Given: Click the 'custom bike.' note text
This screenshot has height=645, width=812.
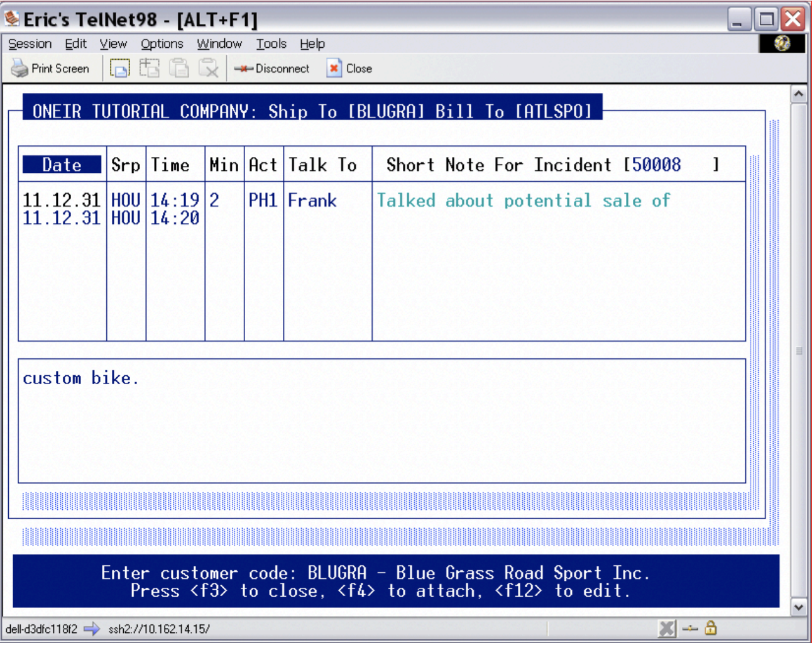Looking at the screenshot, I should 80,378.
